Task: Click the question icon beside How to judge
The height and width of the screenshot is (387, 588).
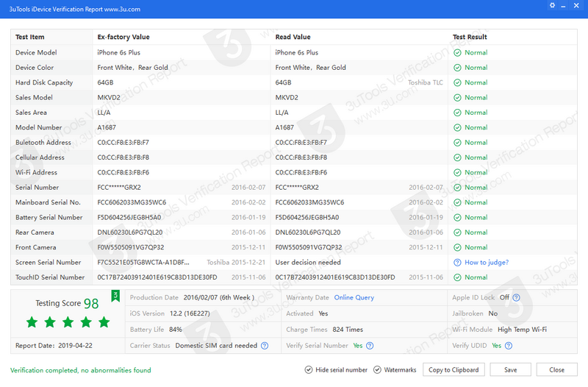Action: tap(457, 263)
